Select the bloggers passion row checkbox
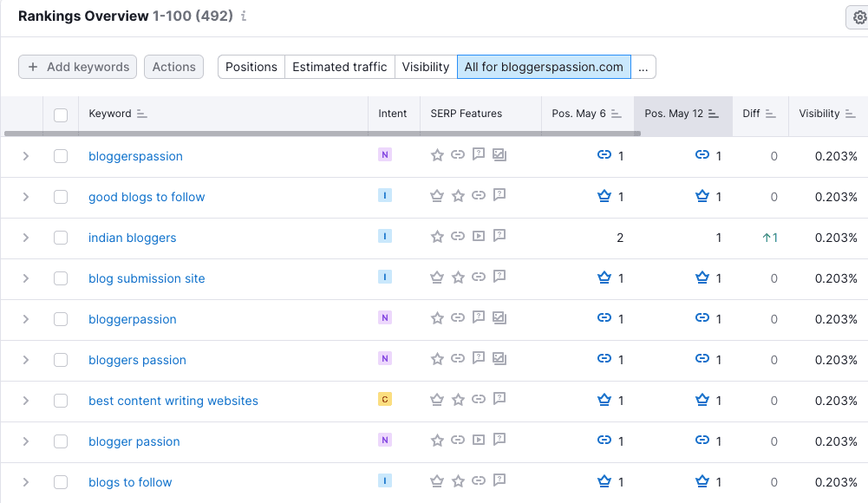868x503 pixels. (x=61, y=360)
